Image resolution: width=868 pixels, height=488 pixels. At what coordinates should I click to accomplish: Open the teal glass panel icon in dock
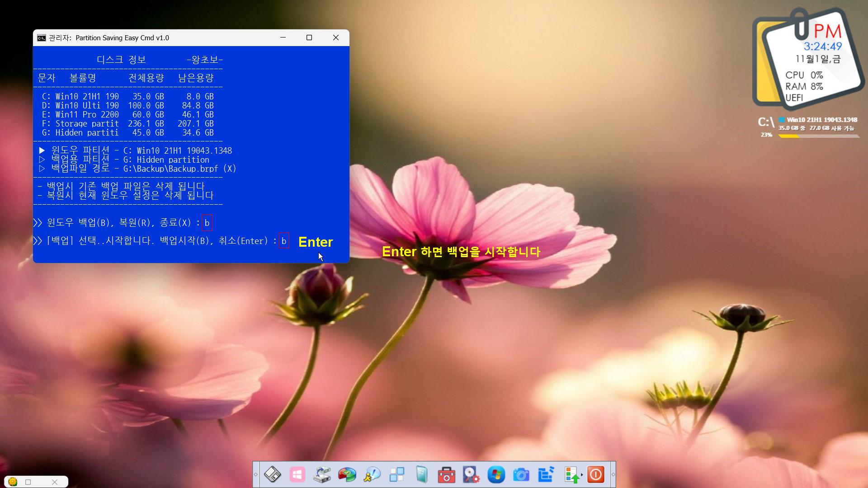[x=422, y=474]
